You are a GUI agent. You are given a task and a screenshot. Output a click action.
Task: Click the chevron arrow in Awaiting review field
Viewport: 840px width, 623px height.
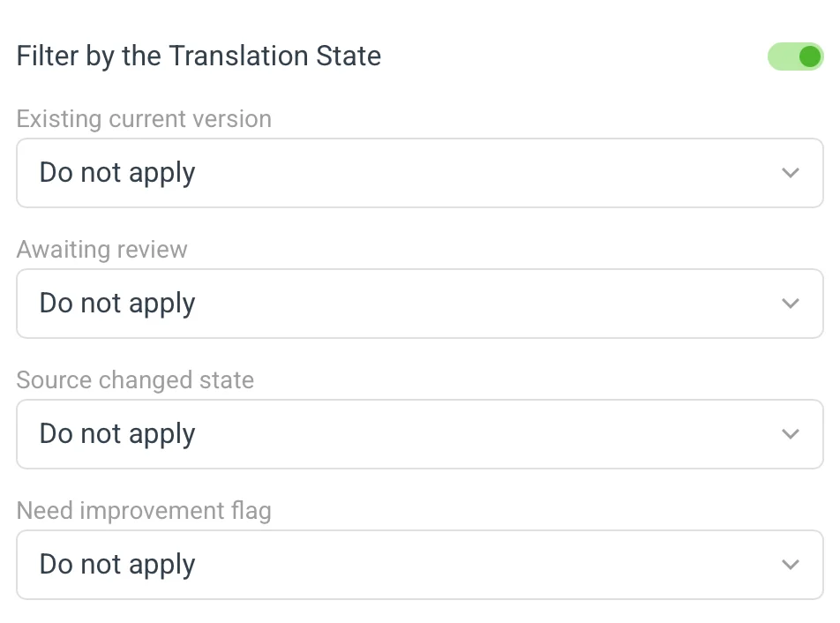point(791,304)
